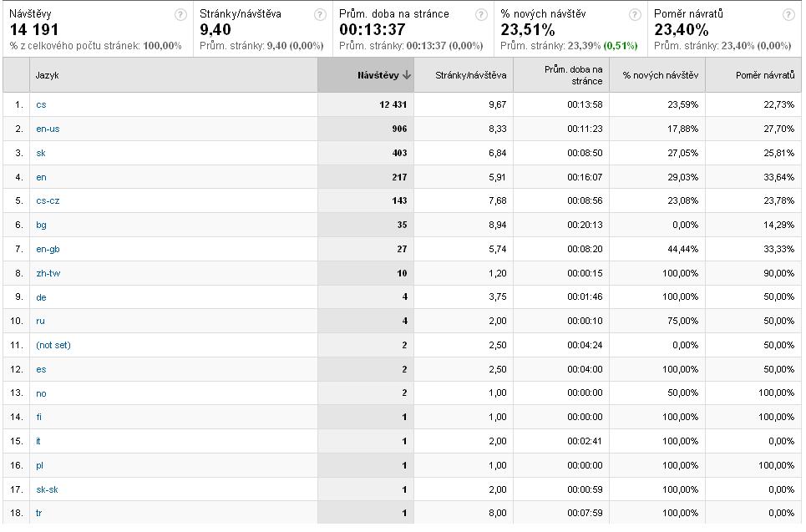
Task: Click the % nových návštěv column header
Action: 660,75
